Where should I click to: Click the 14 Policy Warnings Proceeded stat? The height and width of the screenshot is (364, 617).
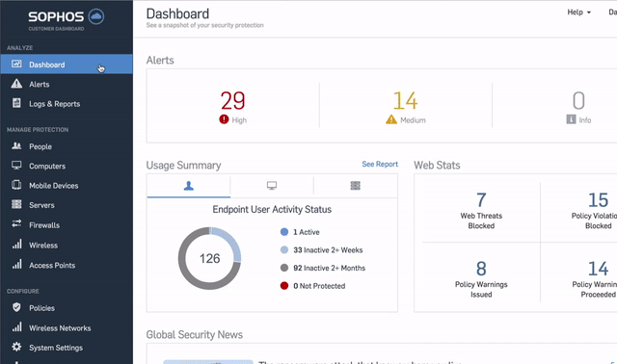point(596,279)
